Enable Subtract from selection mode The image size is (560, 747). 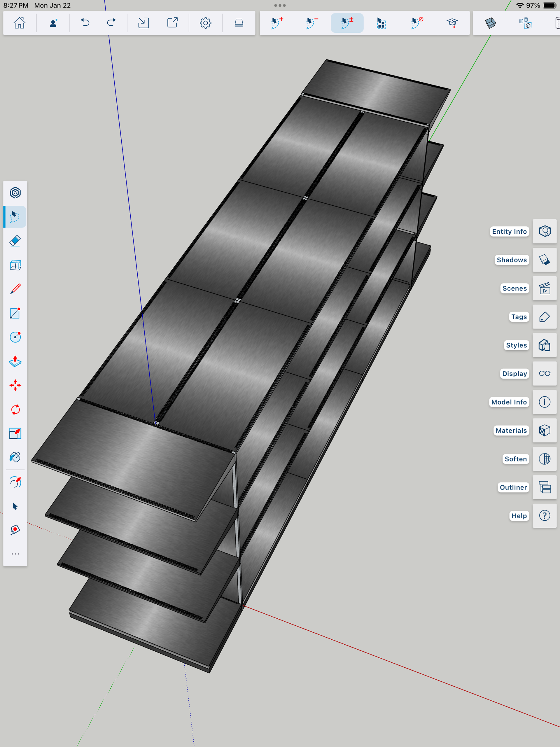(x=312, y=23)
